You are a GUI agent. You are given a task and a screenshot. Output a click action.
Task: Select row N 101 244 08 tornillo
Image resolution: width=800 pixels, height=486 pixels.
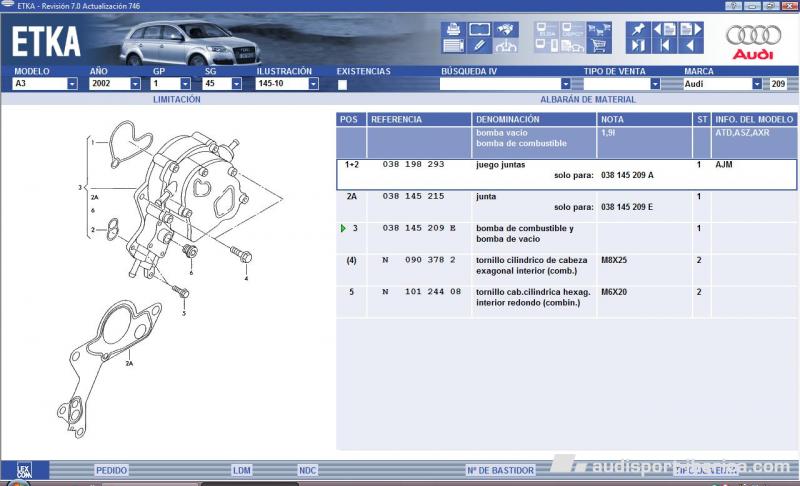pyautogui.click(x=566, y=301)
